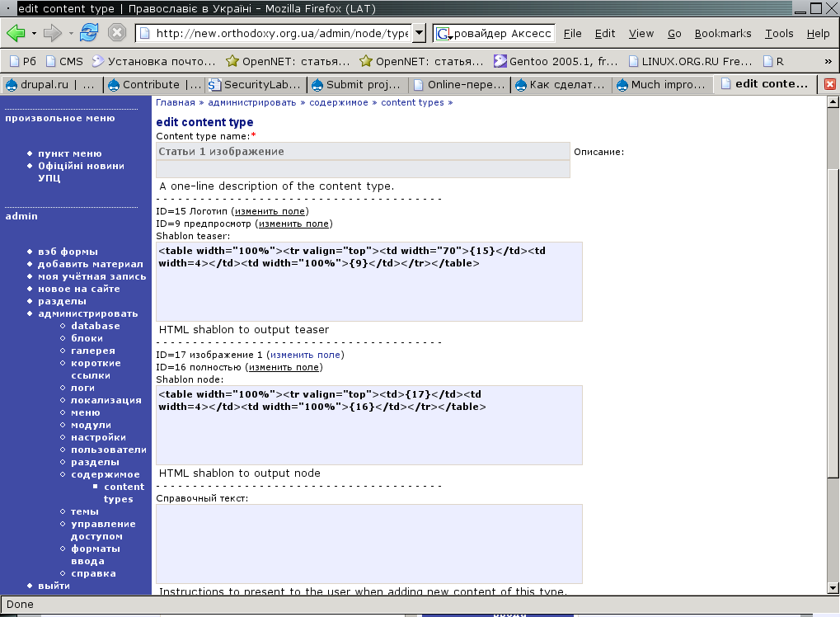Expand the URL bar history dropdown
This screenshot has width=840, height=617.
(x=420, y=33)
